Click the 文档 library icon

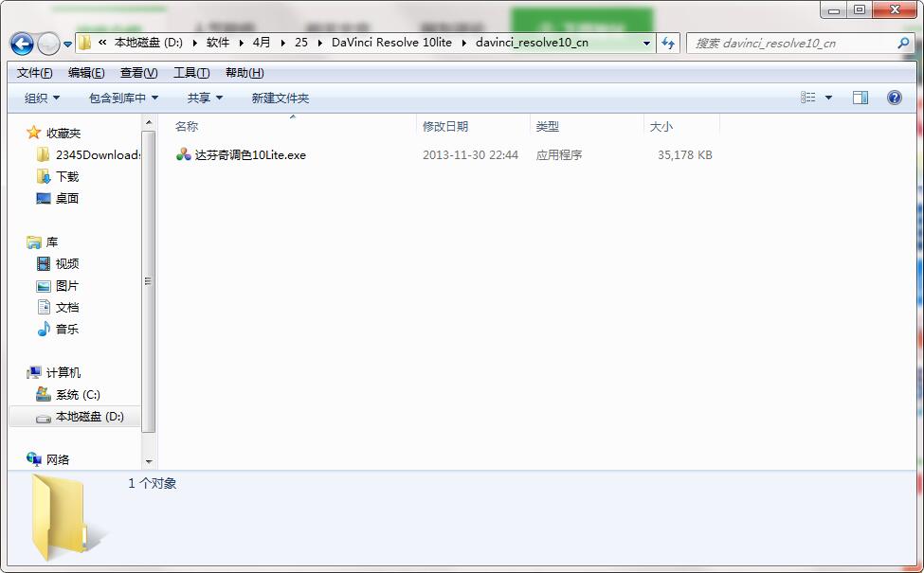[44, 307]
